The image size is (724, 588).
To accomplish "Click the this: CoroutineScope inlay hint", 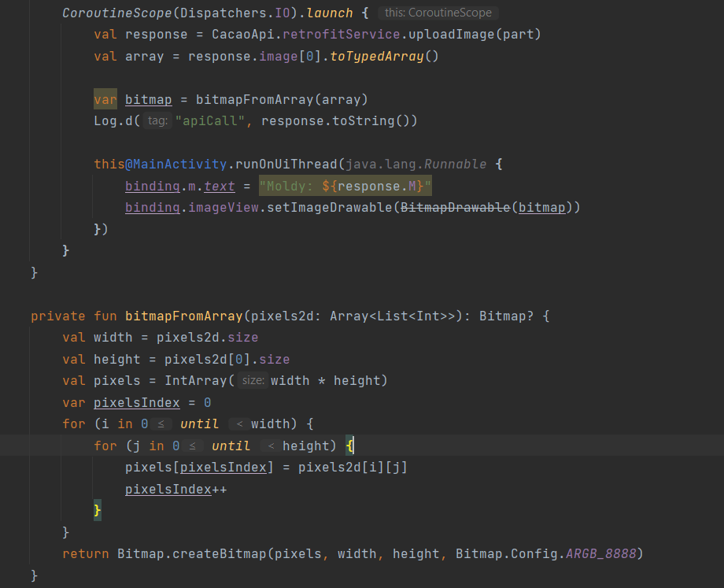I will pyautogui.click(x=438, y=13).
